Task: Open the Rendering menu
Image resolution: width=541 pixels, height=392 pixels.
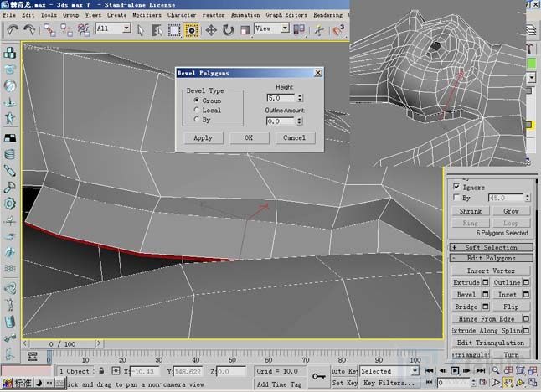Action: 327,15
